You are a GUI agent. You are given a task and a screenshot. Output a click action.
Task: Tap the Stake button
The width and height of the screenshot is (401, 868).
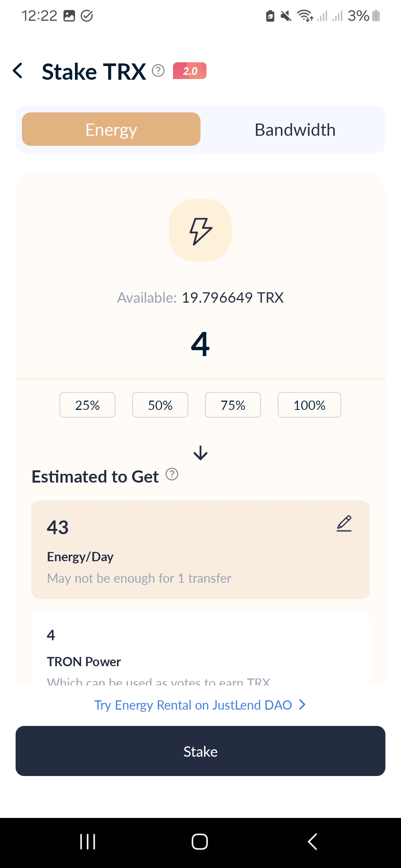[x=200, y=751]
